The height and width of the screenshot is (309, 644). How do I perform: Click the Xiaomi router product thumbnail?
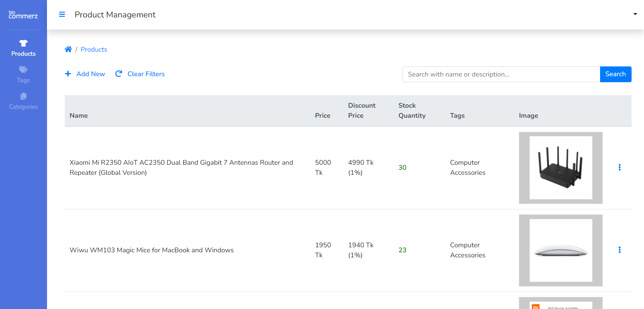point(560,168)
